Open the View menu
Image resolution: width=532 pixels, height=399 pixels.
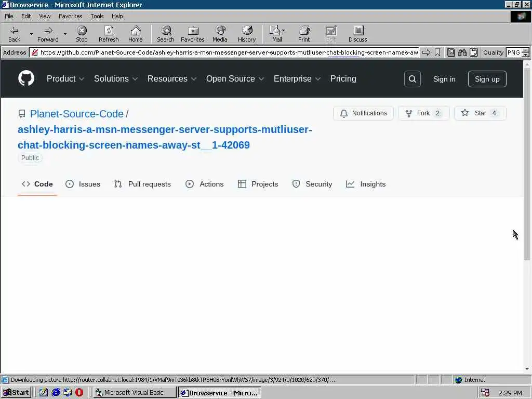pos(45,16)
